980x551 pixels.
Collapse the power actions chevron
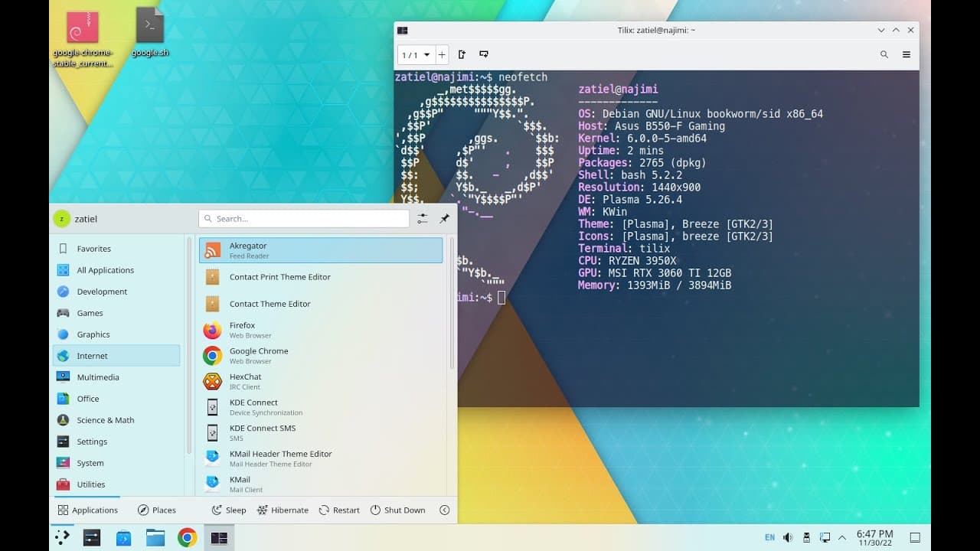(x=444, y=510)
